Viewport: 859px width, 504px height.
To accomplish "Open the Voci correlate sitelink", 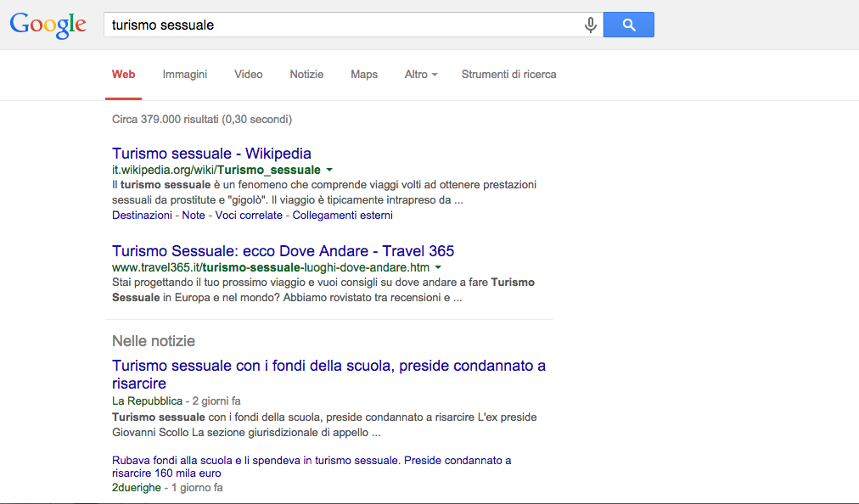I will [249, 216].
